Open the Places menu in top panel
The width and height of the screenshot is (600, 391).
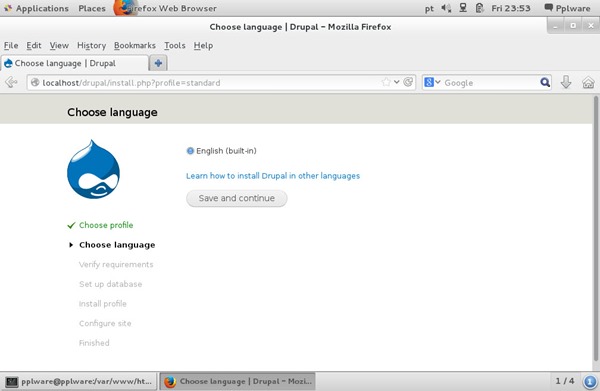[92, 8]
